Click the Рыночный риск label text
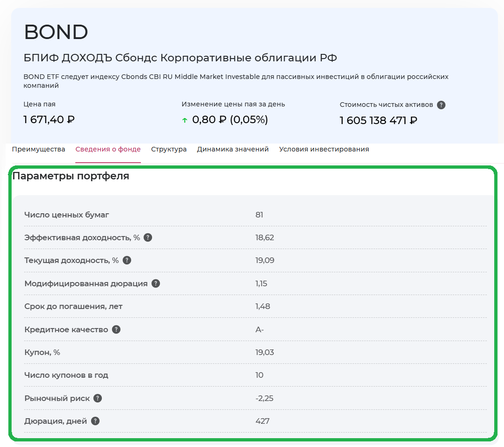Image resolution: width=504 pixels, height=447 pixels. click(x=57, y=398)
